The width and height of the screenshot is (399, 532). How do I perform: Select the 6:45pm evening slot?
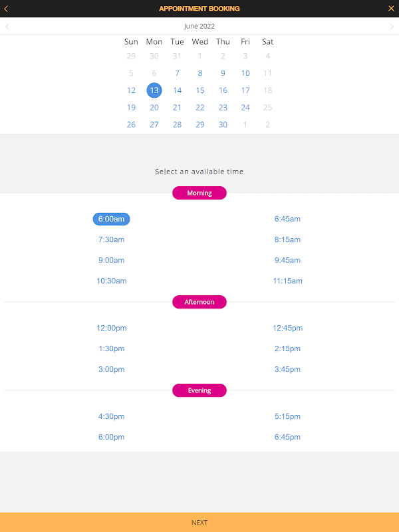[287, 437]
